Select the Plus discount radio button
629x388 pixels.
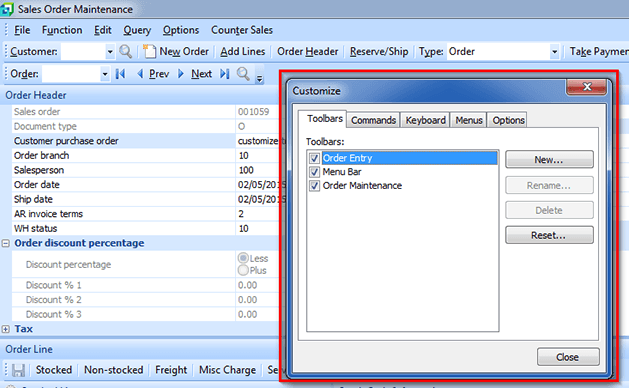pyautogui.click(x=243, y=270)
